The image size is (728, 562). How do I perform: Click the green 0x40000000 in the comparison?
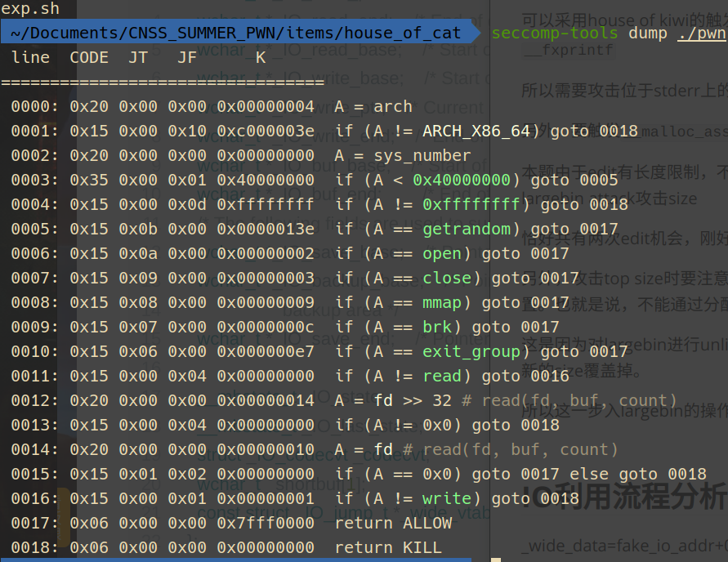click(462, 180)
